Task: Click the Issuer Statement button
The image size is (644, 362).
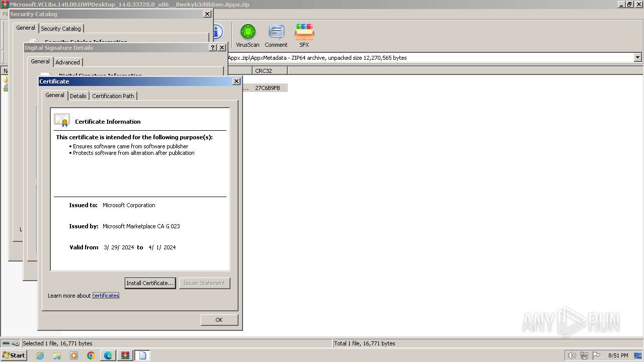Action: point(204,283)
